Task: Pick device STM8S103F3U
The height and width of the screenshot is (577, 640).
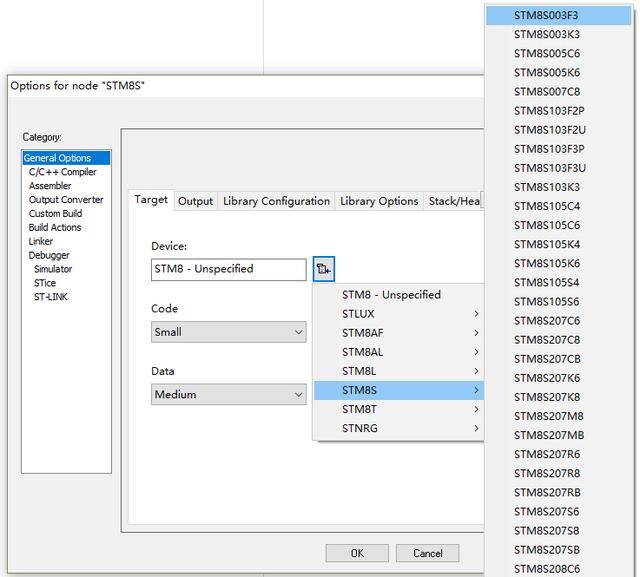Action: click(558, 168)
